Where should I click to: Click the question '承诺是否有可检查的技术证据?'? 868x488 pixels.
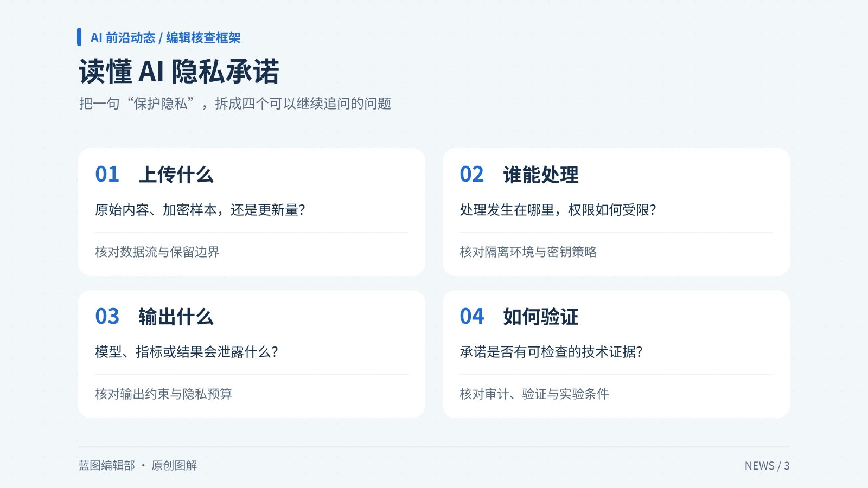551,352
